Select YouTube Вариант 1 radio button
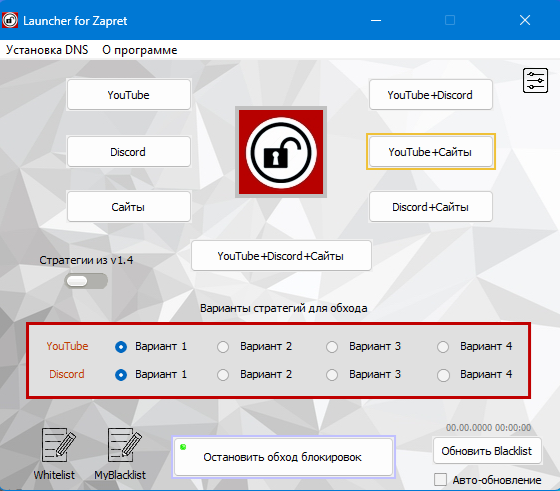560x491 pixels. click(x=121, y=347)
